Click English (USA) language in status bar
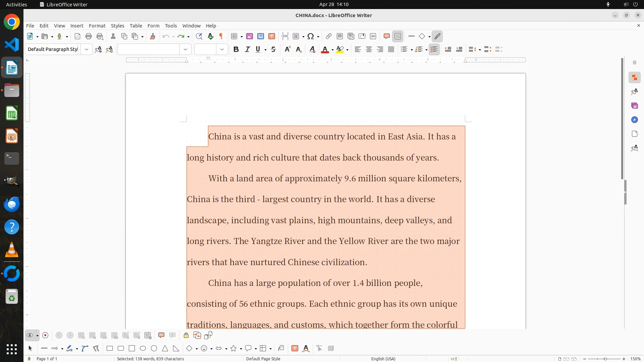Image resolution: width=644 pixels, height=362 pixels. click(x=383, y=359)
